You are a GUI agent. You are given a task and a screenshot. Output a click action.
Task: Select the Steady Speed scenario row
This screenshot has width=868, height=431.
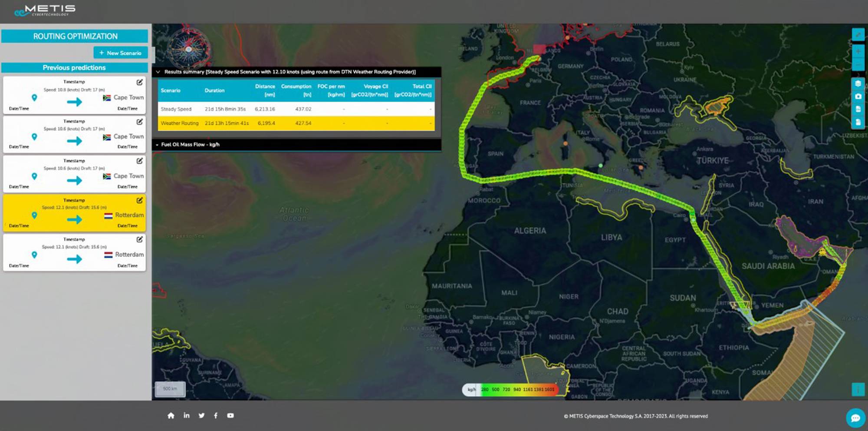(296, 109)
